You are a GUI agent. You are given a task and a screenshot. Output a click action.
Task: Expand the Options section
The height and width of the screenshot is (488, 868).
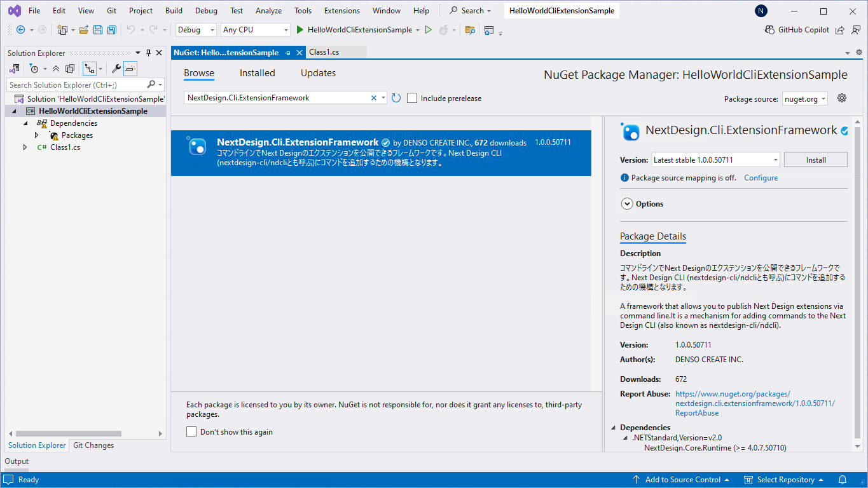(626, 204)
